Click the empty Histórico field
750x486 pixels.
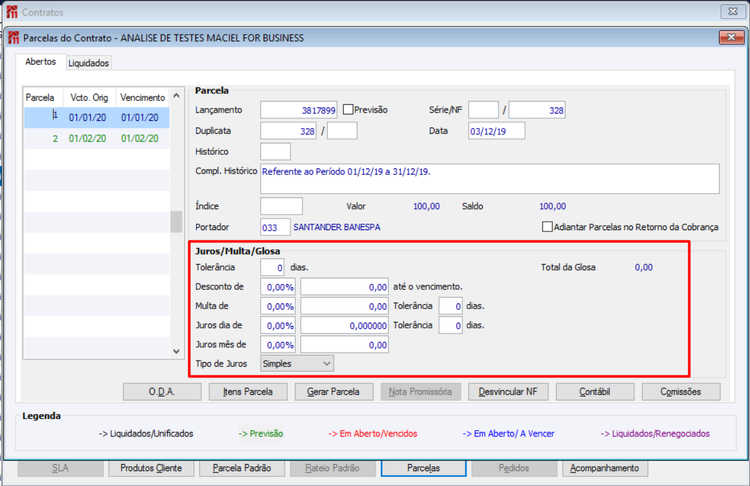click(x=276, y=151)
